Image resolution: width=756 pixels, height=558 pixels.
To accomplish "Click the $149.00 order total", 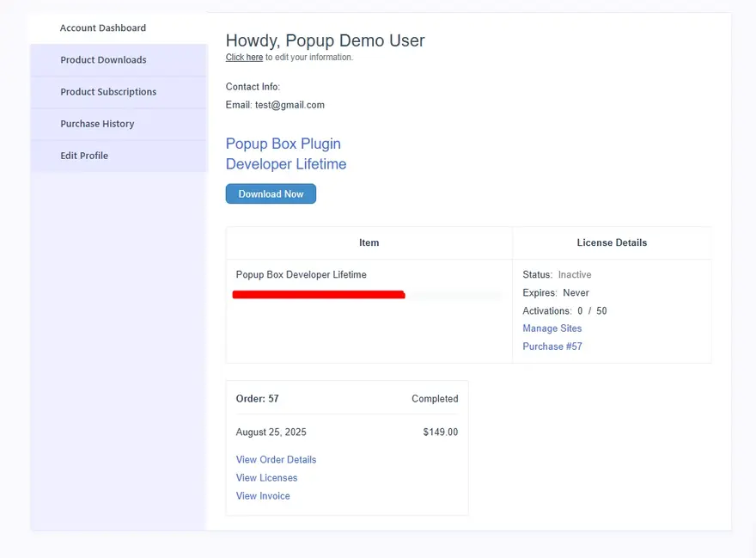I will pyautogui.click(x=440, y=432).
